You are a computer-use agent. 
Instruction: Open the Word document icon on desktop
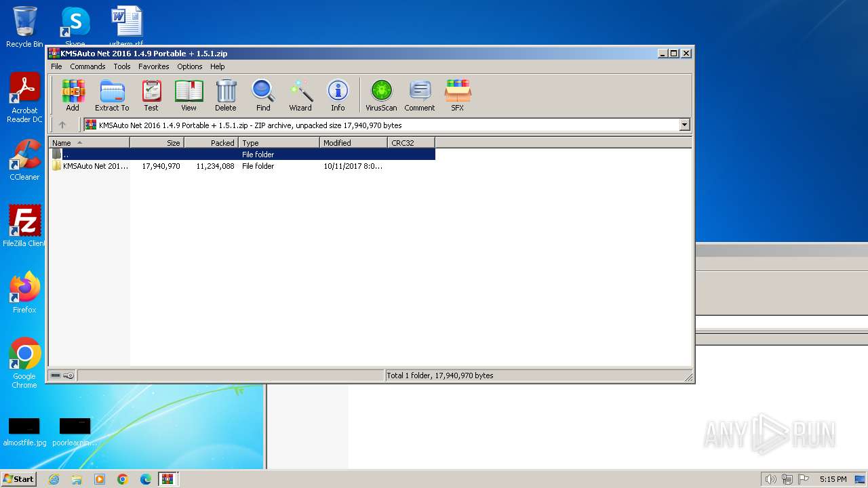pos(127,26)
